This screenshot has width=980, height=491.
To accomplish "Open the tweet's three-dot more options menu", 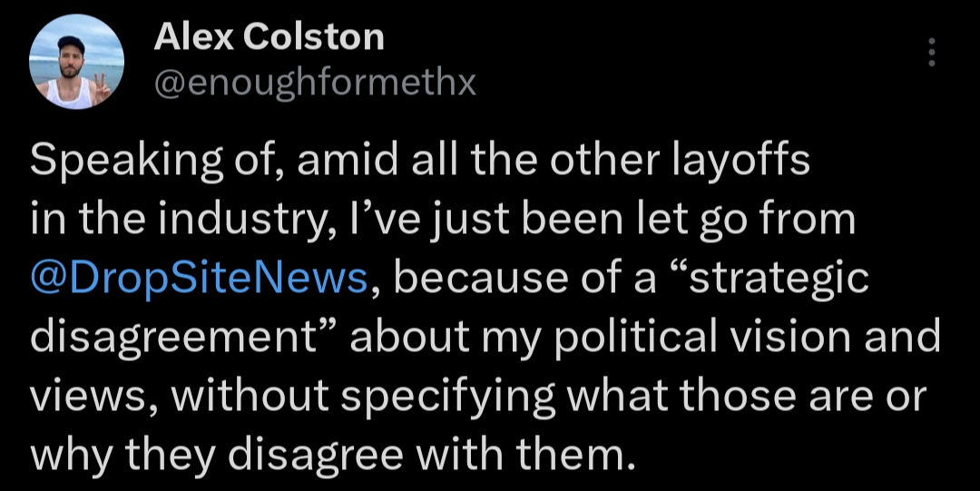I will point(931,54).
